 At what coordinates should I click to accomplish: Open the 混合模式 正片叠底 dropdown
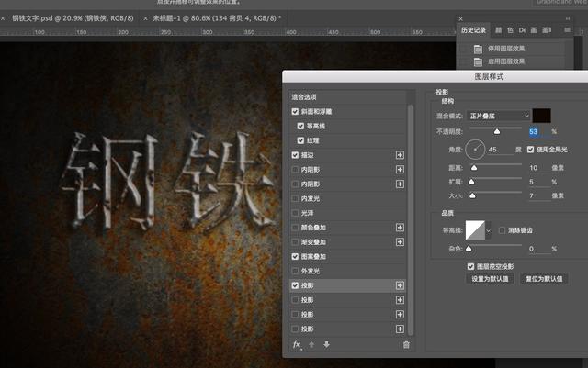coord(498,116)
